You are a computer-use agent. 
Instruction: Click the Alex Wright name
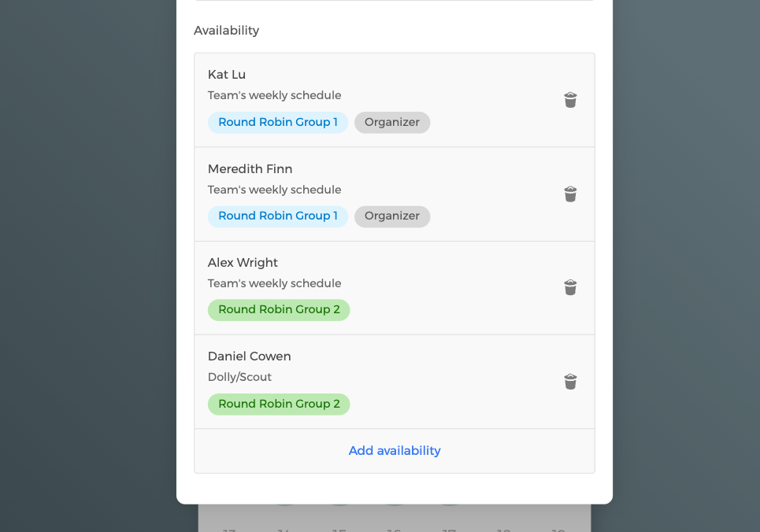[x=243, y=263]
